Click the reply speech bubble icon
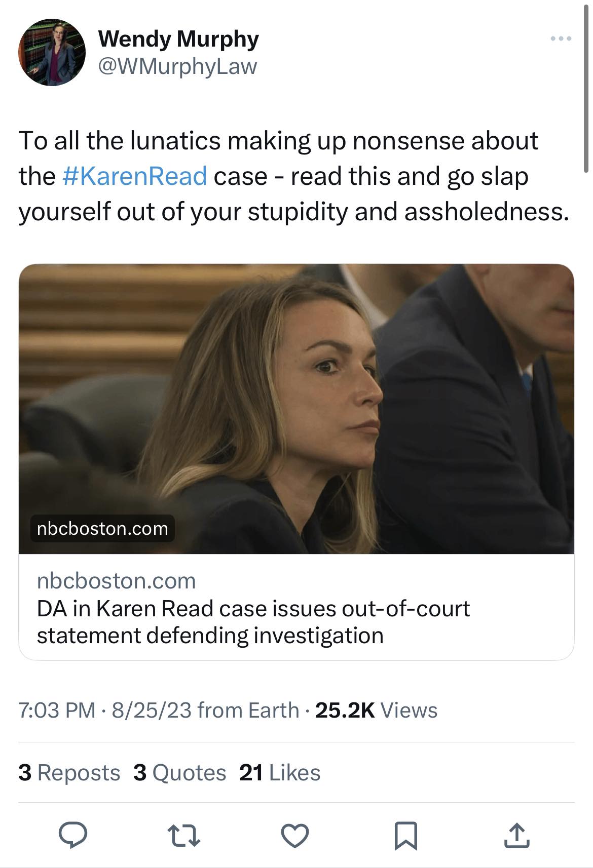Viewport: 593px width, 868px height. [72, 835]
